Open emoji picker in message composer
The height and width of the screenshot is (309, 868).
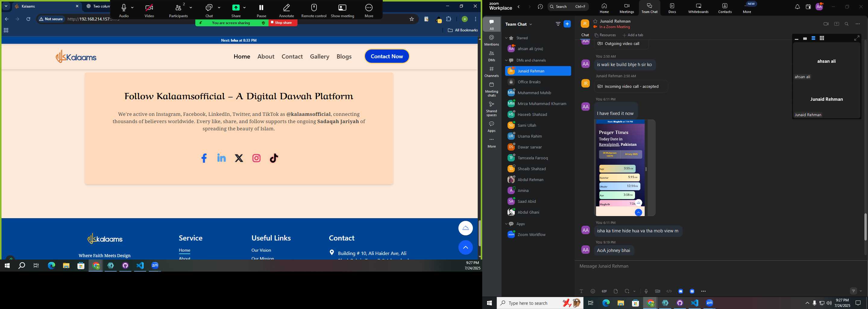pyautogui.click(x=593, y=291)
